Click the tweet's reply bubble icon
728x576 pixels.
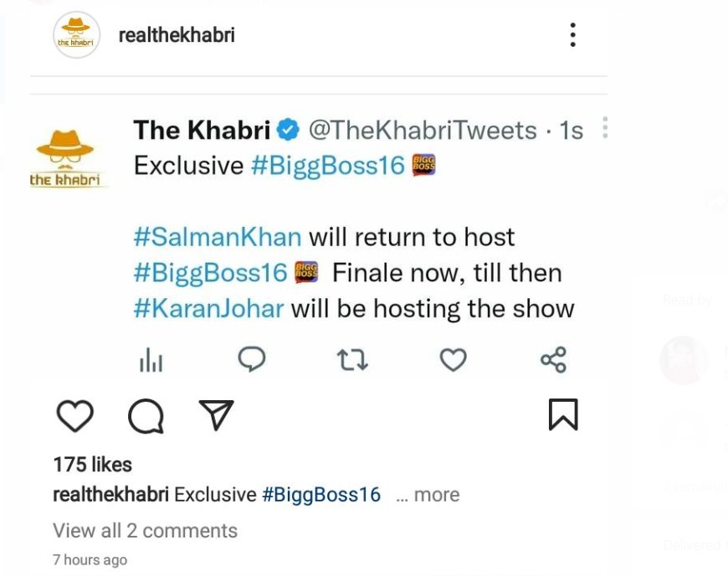(251, 359)
